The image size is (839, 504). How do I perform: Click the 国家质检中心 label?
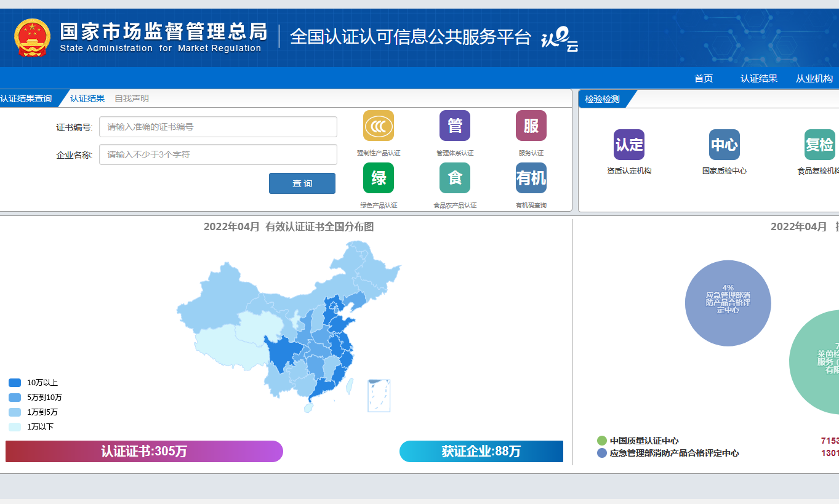(725, 171)
